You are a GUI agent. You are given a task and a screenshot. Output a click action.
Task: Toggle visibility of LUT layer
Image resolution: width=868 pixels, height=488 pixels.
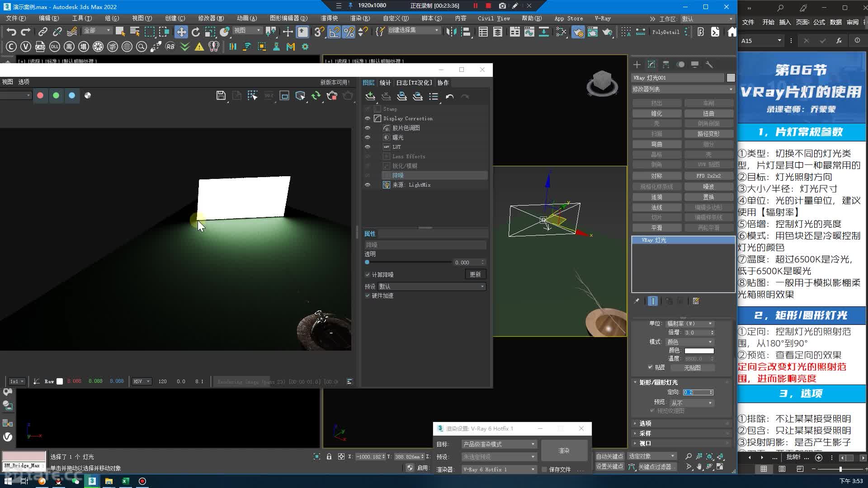click(368, 147)
